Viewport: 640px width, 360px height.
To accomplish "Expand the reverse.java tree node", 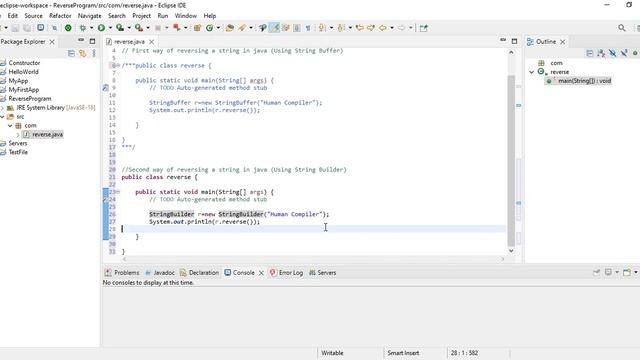I will tap(18, 134).
